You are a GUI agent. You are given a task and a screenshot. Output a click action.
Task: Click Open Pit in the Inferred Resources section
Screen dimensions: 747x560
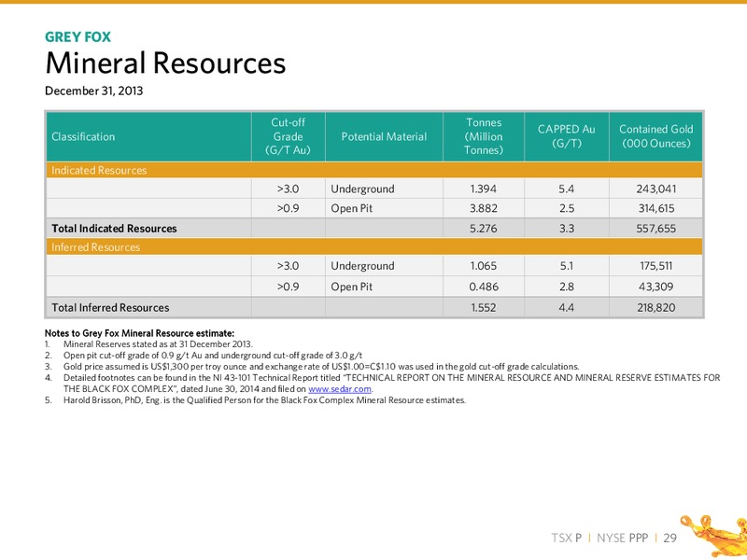point(352,287)
